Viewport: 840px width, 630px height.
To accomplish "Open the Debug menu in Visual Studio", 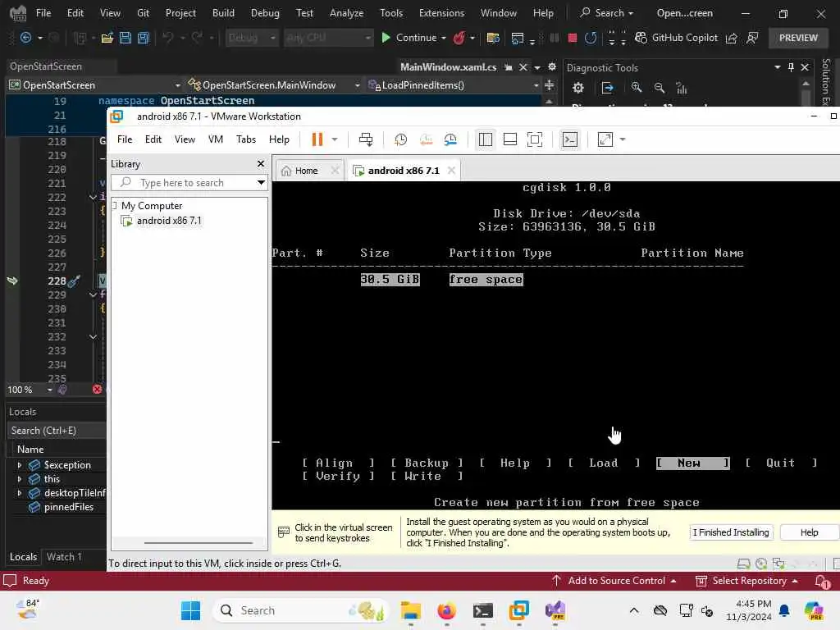I will click(x=265, y=13).
